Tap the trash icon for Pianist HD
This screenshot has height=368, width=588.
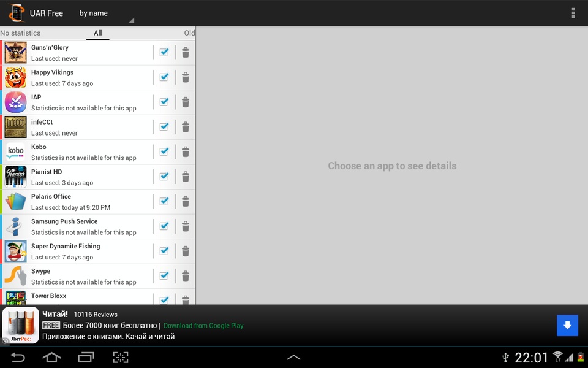pyautogui.click(x=185, y=177)
